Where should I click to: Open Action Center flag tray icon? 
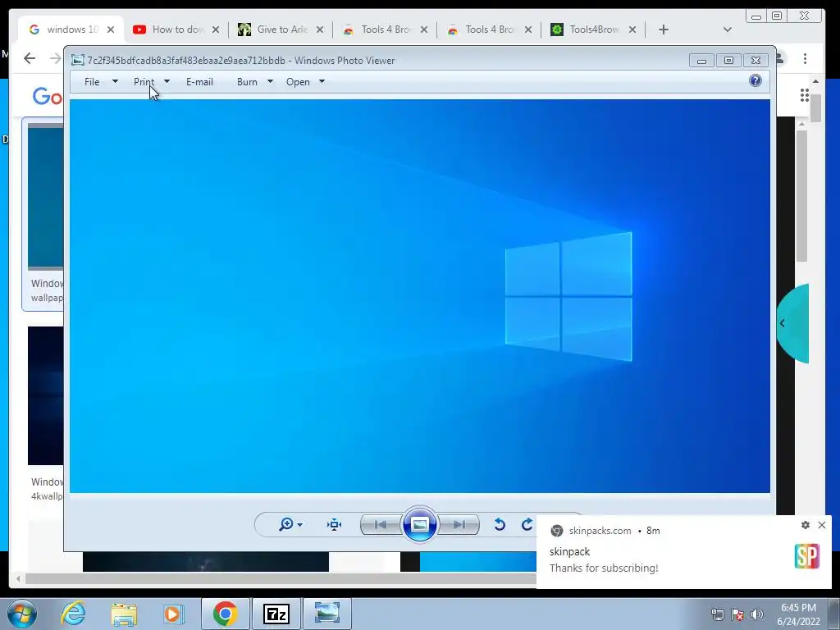(737, 614)
